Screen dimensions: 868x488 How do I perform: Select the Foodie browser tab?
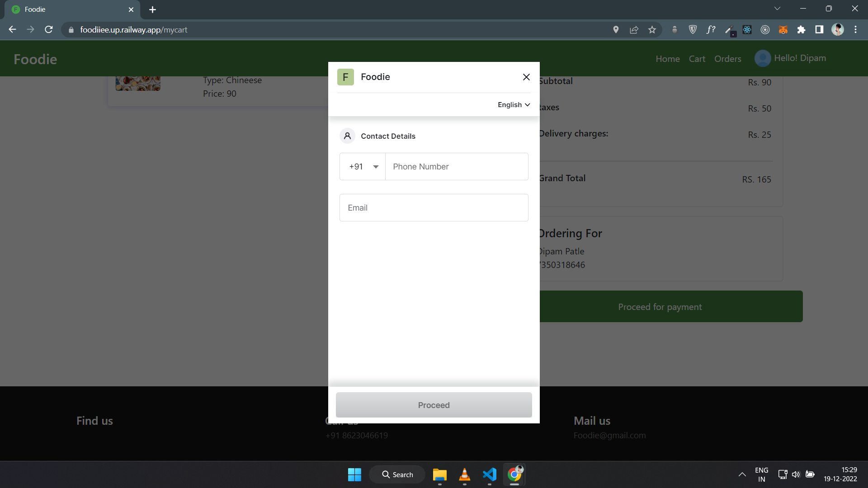(68, 9)
